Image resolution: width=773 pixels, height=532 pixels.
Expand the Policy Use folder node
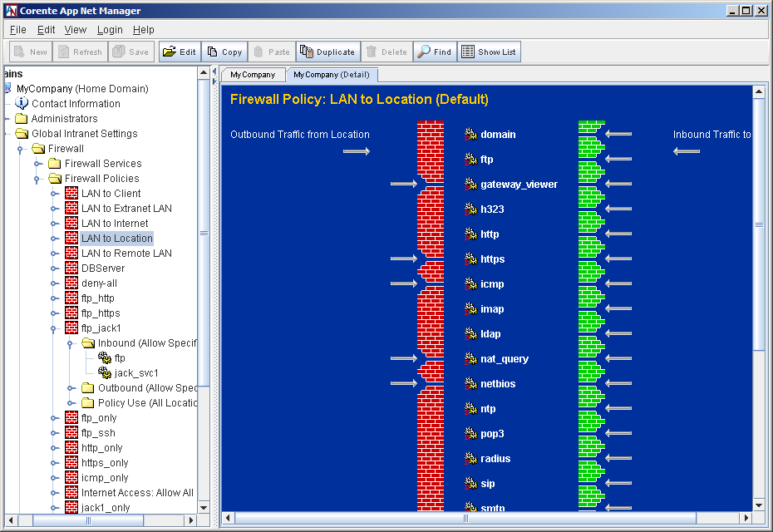pyautogui.click(x=71, y=403)
